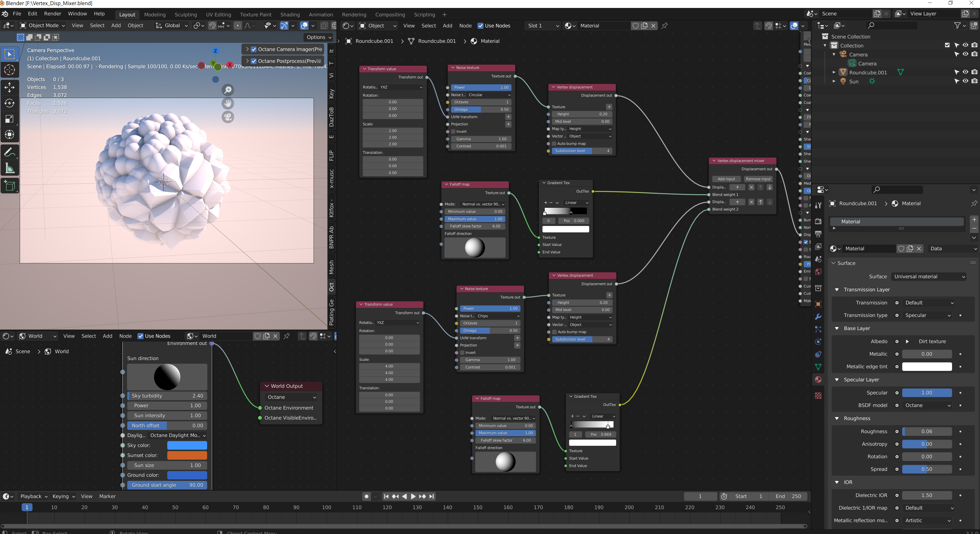
Task: Switch to the Shading workspace tab
Action: pyautogui.click(x=290, y=14)
